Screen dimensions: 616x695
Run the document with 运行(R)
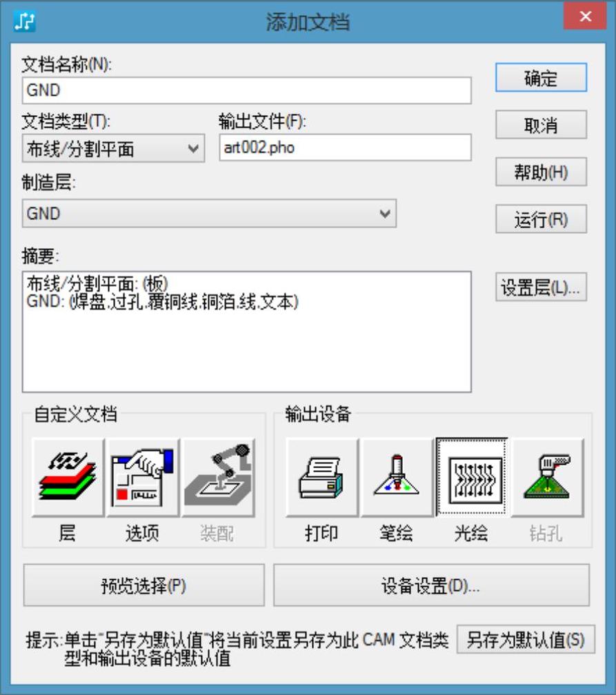pyautogui.click(x=541, y=219)
